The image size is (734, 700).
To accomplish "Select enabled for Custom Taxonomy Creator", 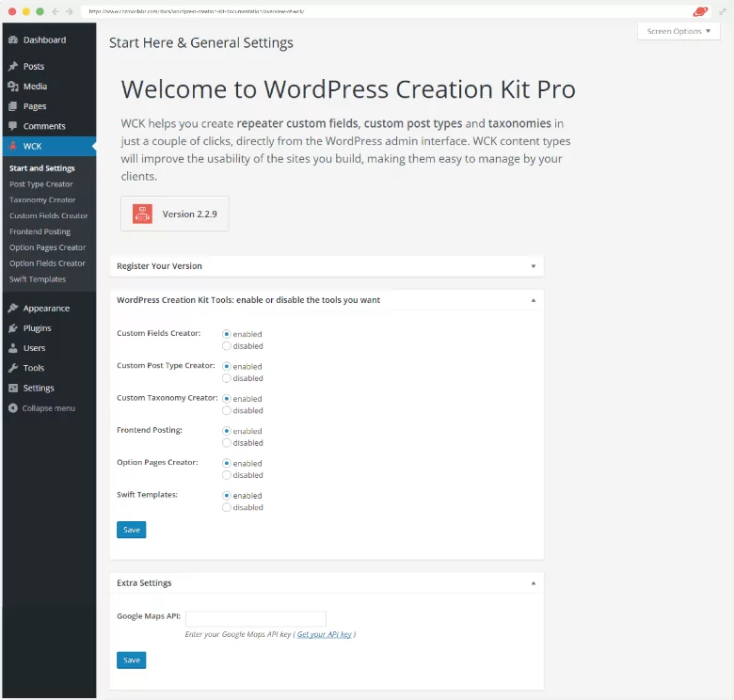I will 227,399.
